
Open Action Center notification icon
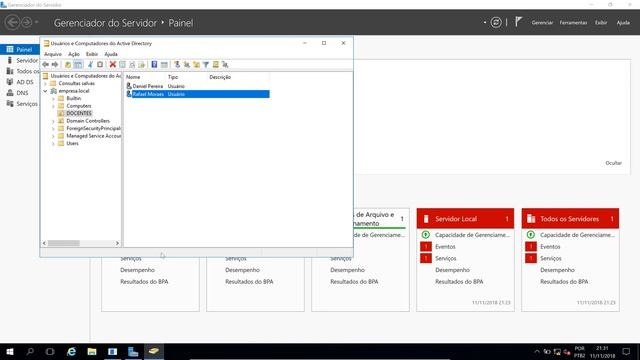[626, 351]
